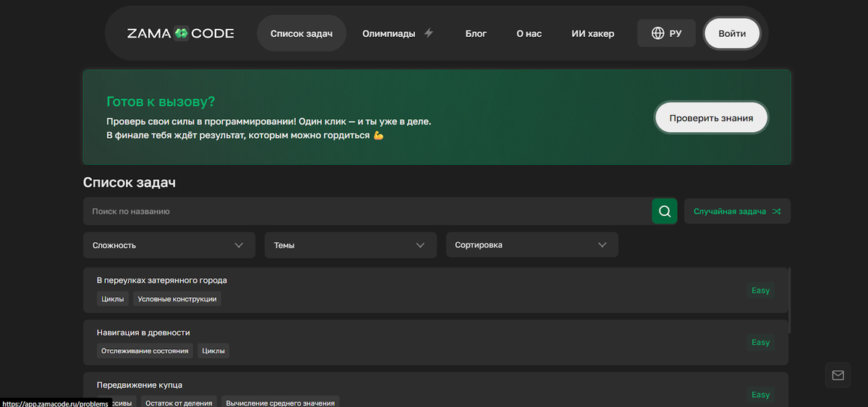
Task: Open ИИ хакер menu item
Action: (592, 33)
